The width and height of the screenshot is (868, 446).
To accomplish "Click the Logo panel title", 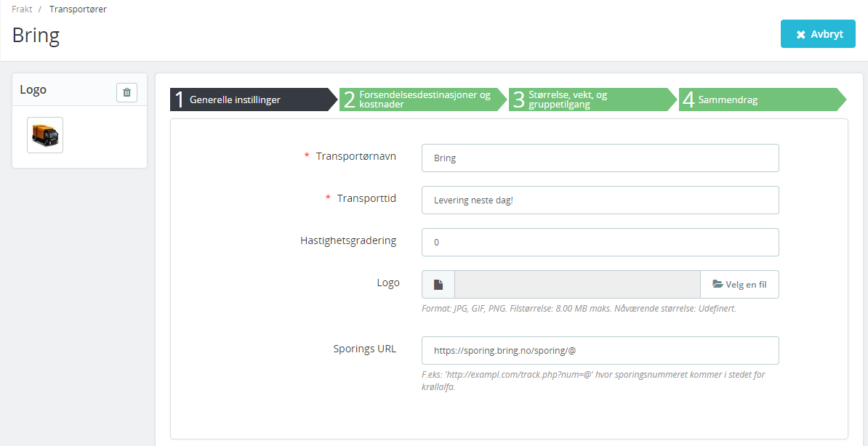I will coord(33,89).
